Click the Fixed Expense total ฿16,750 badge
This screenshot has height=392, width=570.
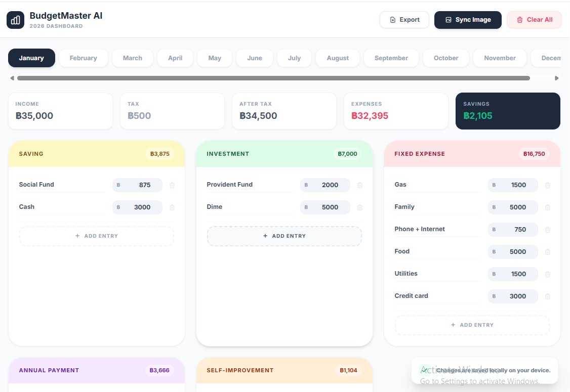(x=534, y=154)
